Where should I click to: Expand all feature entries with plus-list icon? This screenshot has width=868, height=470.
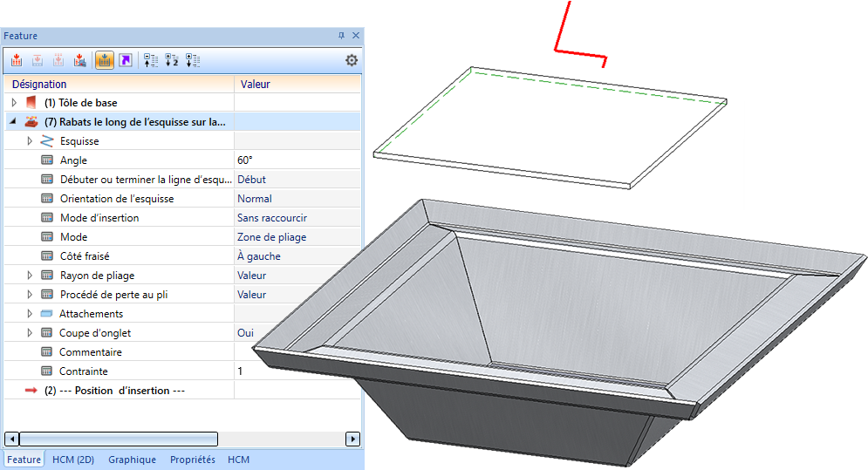[193, 60]
